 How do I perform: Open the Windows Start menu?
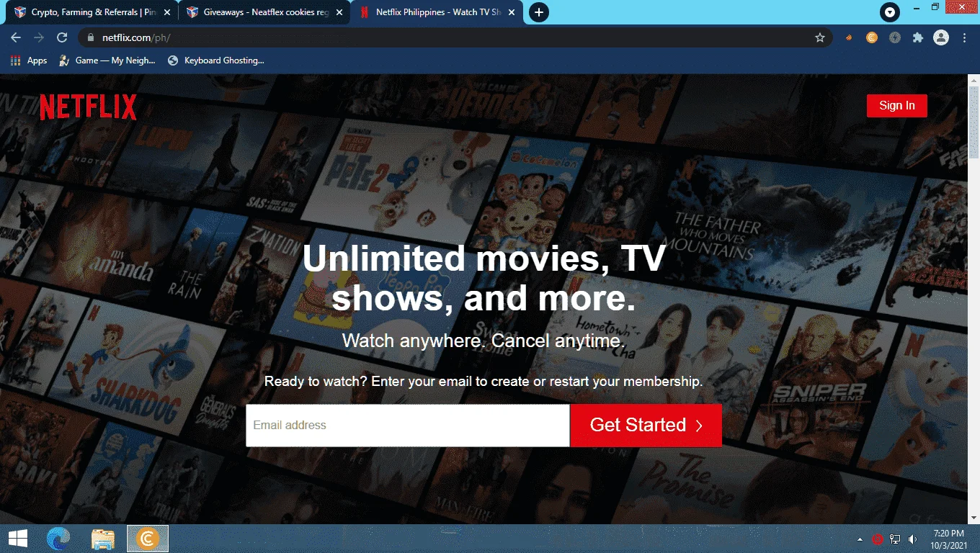point(17,538)
